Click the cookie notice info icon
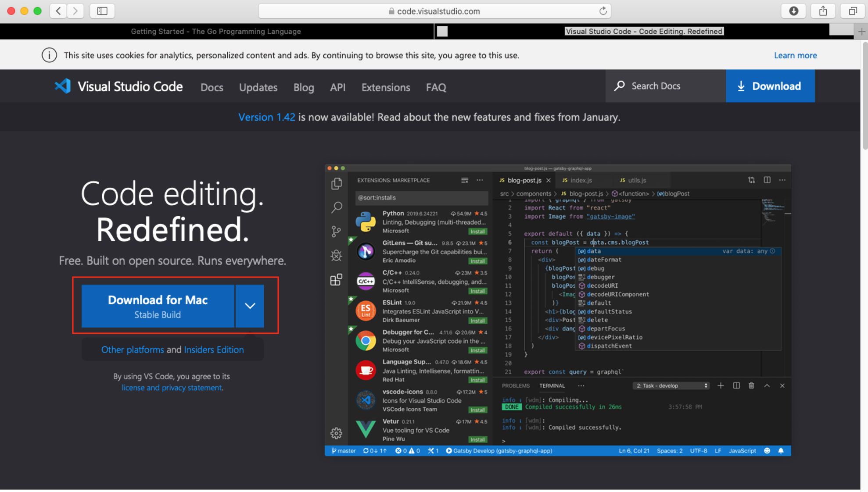The height and width of the screenshot is (492, 868). pyautogui.click(x=49, y=55)
